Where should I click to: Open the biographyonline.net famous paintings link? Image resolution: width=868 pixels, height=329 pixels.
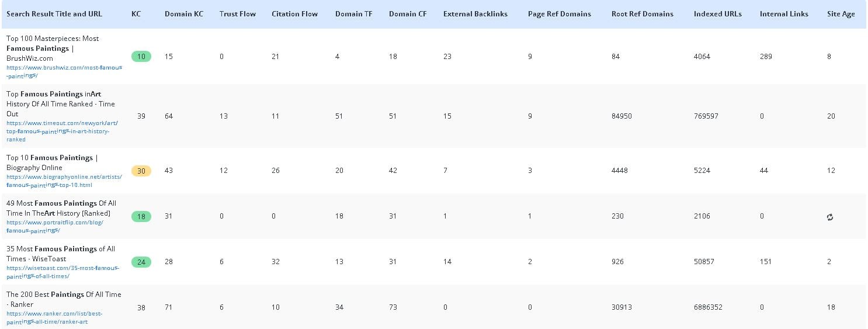64,181
